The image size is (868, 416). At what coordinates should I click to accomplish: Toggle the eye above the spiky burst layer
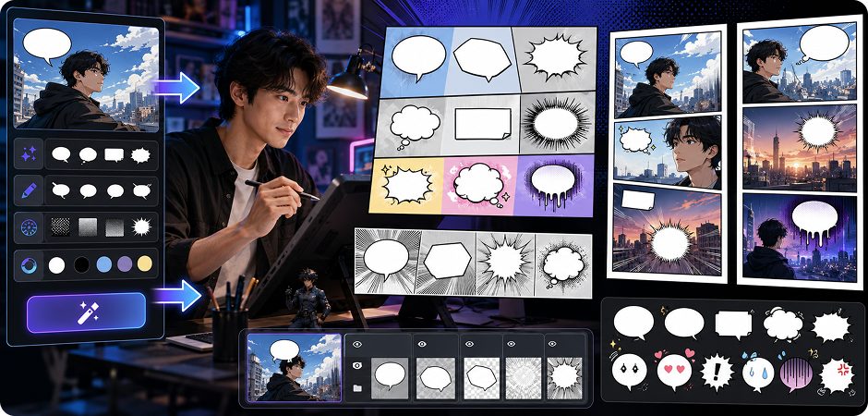(552, 344)
